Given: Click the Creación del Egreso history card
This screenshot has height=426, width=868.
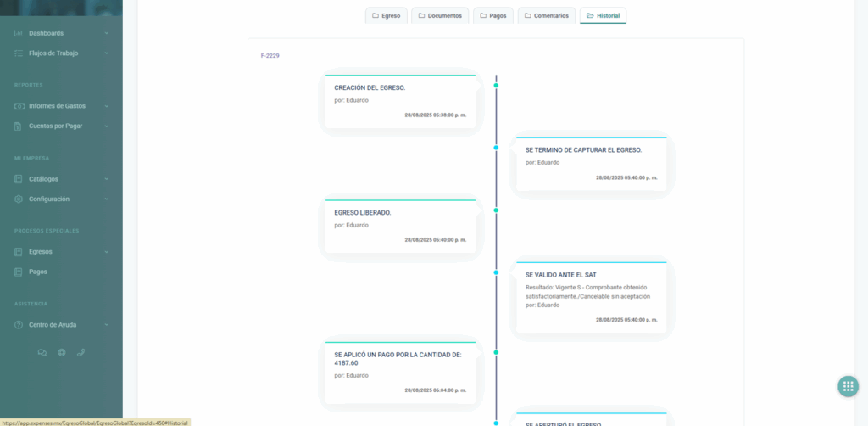Looking at the screenshot, I should [400, 102].
